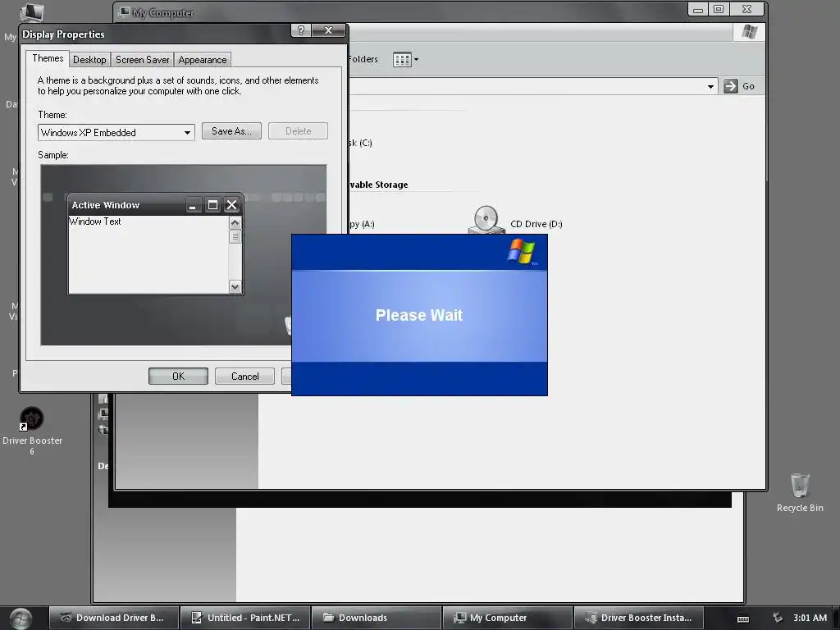Switch to Untitled - Paint.NET taskbar item
Viewport: 840px width, 630px height.
click(244, 618)
